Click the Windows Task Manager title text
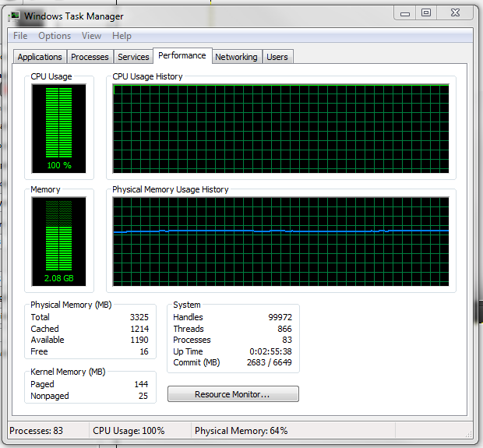The height and width of the screenshot is (448, 483). [x=74, y=16]
